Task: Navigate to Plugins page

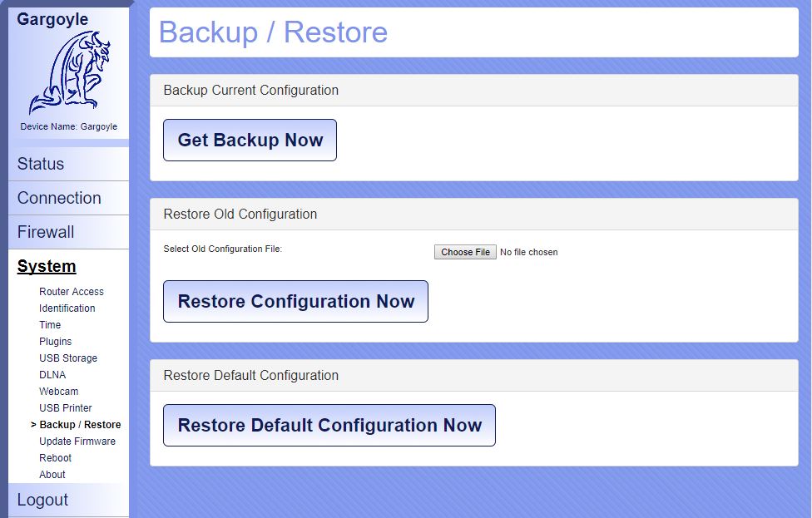Action: coord(56,342)
